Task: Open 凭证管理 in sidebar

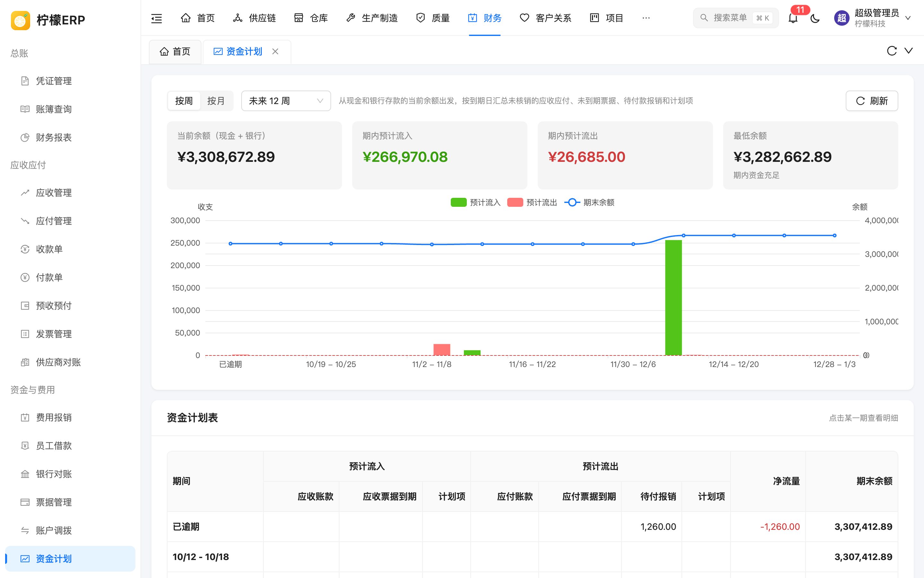Action: tap(70, 81)
